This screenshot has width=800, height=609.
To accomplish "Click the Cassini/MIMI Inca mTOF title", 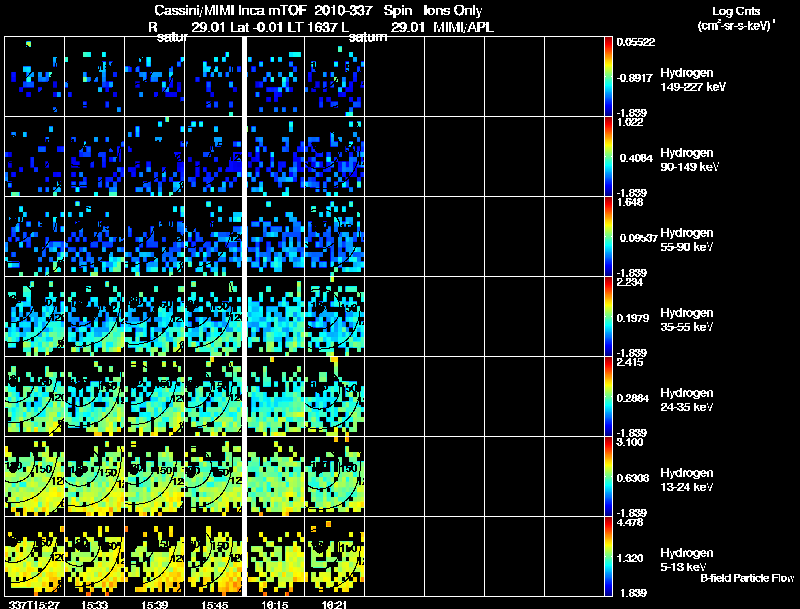I will pyautogui.click(x=229, y=11).
